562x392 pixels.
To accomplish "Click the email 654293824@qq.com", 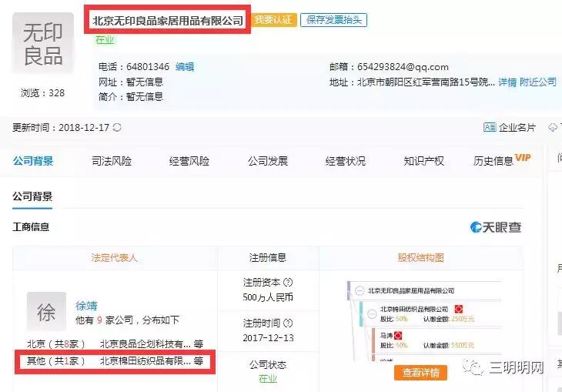I will click(x=403, y=67).
